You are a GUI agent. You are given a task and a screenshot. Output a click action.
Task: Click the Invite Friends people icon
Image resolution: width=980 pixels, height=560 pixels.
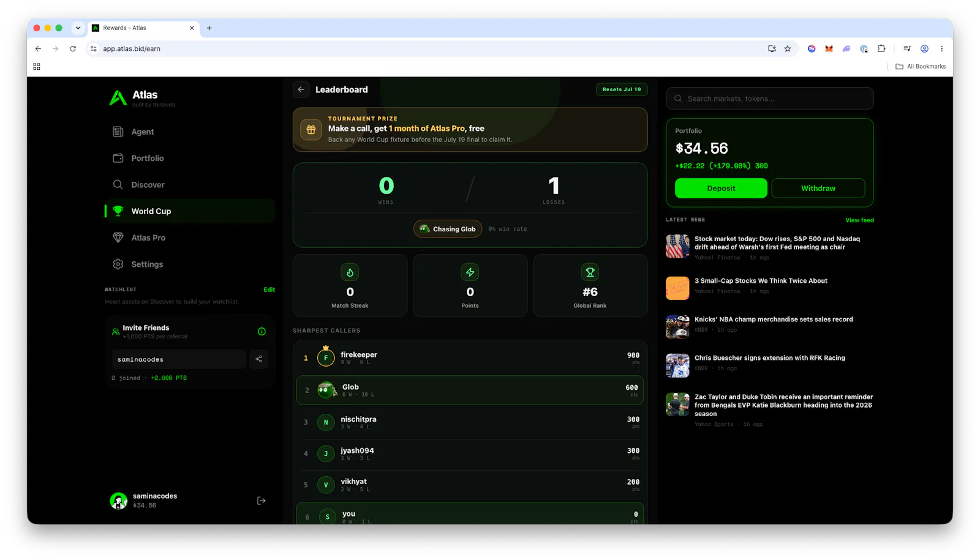[x=116, y=332]
